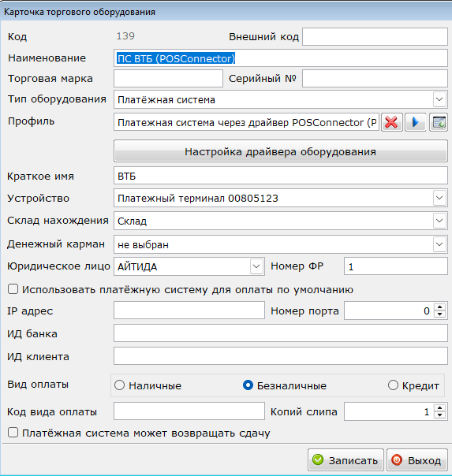Screen dimensions: 452x476
Task: Enable default payment system checkbox
Action: [x=13, y=289]
